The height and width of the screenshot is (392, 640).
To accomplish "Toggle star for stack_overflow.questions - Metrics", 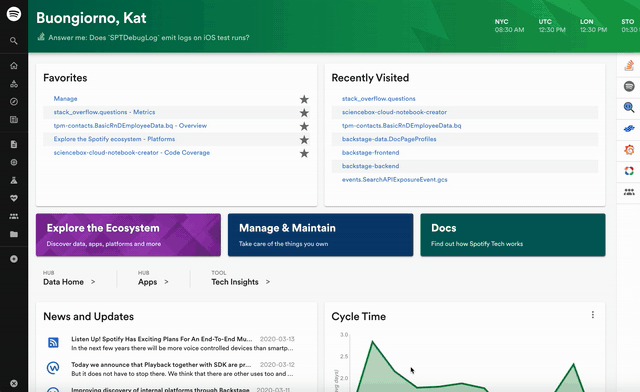I will tap(304, 113).
